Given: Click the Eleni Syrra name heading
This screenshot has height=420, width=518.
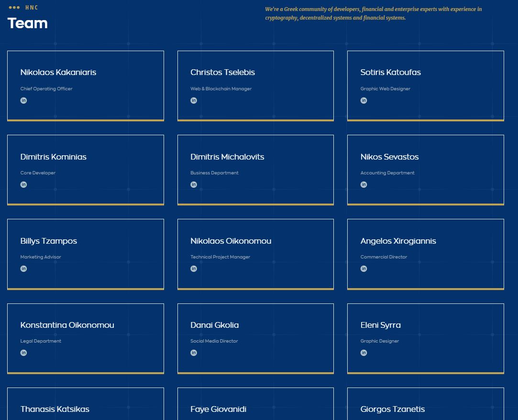Looking at the screenshot, I should (380, 325).
